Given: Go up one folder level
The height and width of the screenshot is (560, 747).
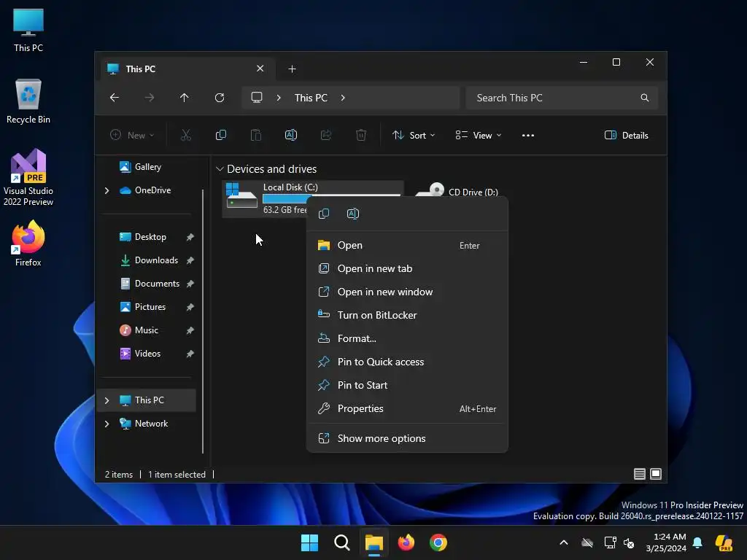Looking at the screenshot, I should pos(185,98).
